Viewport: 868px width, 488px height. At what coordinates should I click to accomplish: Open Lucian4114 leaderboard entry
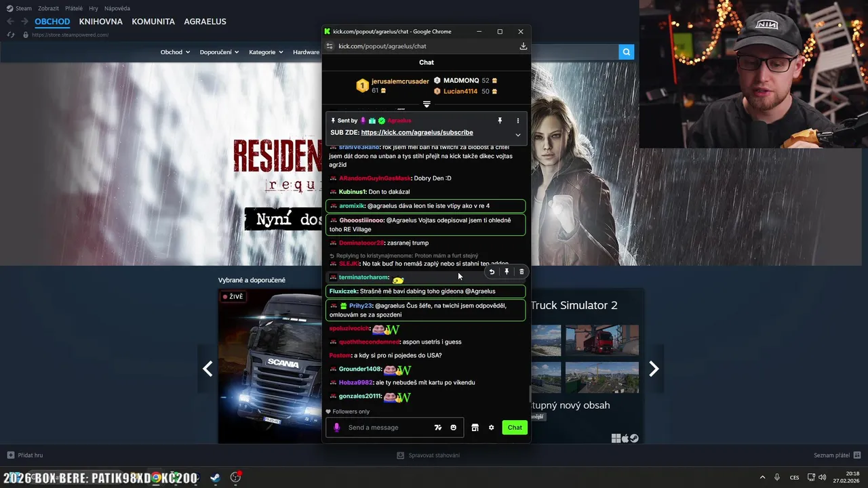[x=460, y=91]
